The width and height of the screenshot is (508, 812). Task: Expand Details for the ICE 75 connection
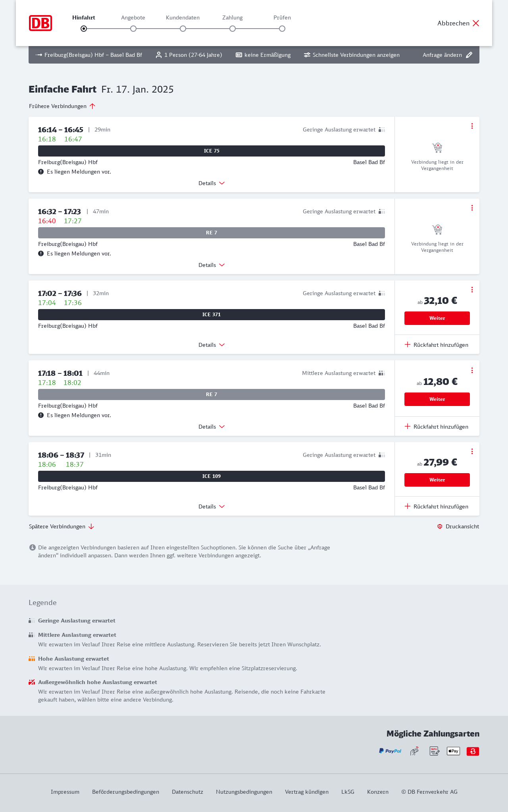pyautogui.click(x=212, y=183)
